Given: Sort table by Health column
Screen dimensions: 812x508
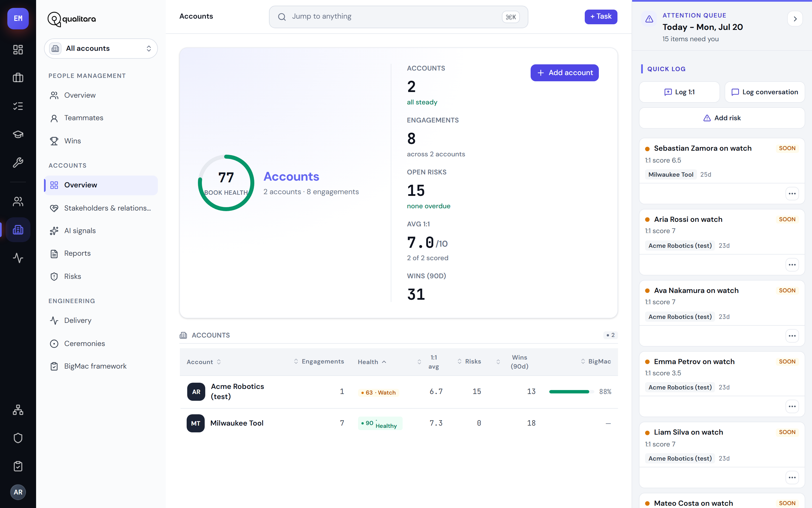Looking at the screenshot, I should pos(372,362).
